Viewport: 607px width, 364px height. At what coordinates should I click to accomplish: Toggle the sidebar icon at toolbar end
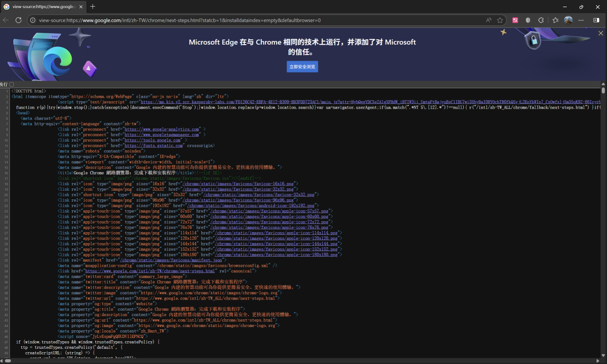pyautogui.click(x=596, y=20)
